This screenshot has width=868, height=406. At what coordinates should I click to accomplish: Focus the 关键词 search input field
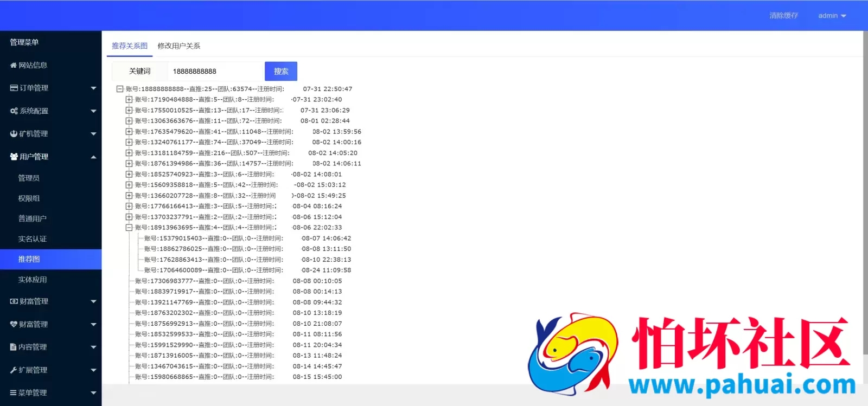click(x=216, y=71)
